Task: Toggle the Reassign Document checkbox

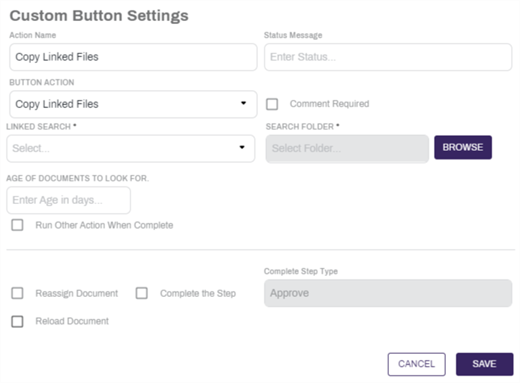Action: (x=17, y=293)
